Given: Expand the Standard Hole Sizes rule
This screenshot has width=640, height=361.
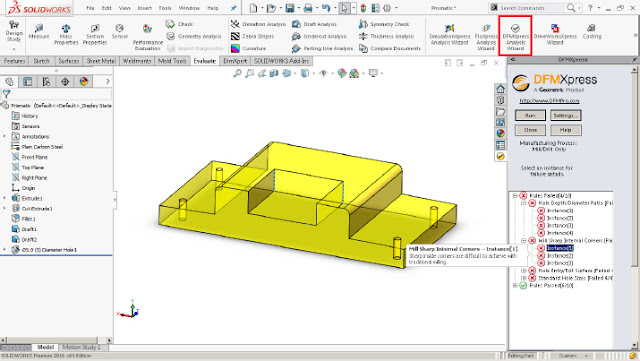Looking at the screenshot, I should 524,278.
